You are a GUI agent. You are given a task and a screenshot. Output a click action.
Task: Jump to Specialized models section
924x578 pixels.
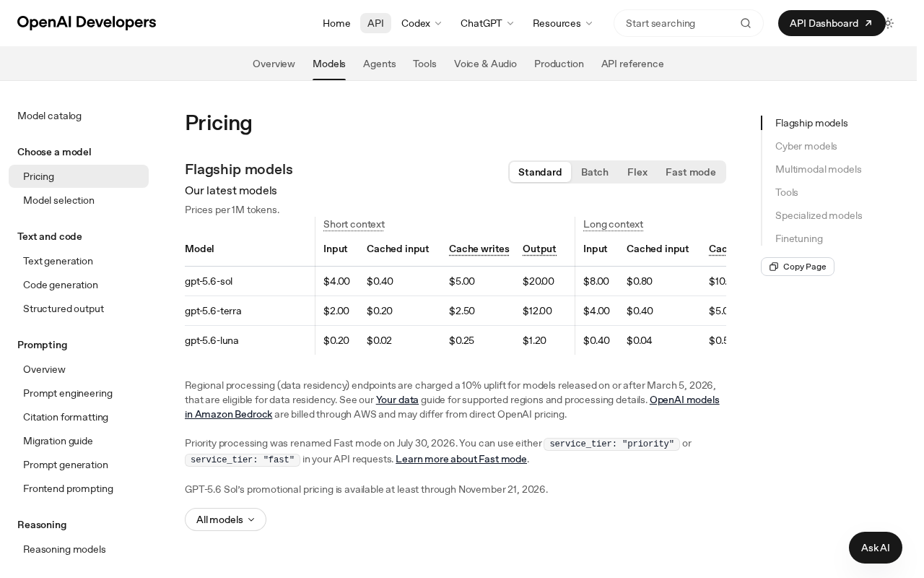pyautogui.click(x=819, y=215)
